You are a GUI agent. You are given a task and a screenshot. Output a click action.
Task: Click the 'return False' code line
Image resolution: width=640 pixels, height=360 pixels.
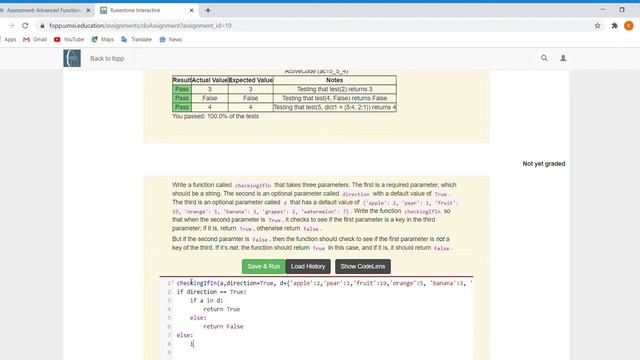click(x=223, y=327)
